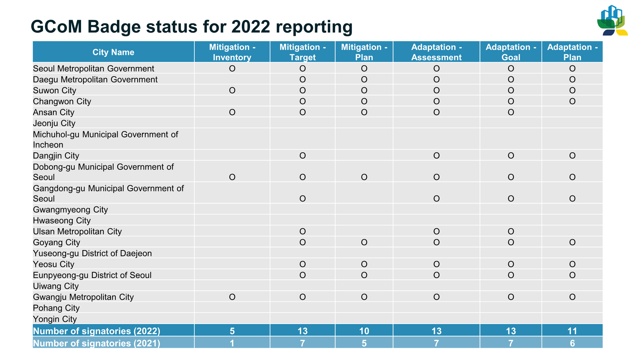The image size is (635, 364).
Task: Click Ulsan's Adaptation Goal 'O' mark
Action: point(511,231)
